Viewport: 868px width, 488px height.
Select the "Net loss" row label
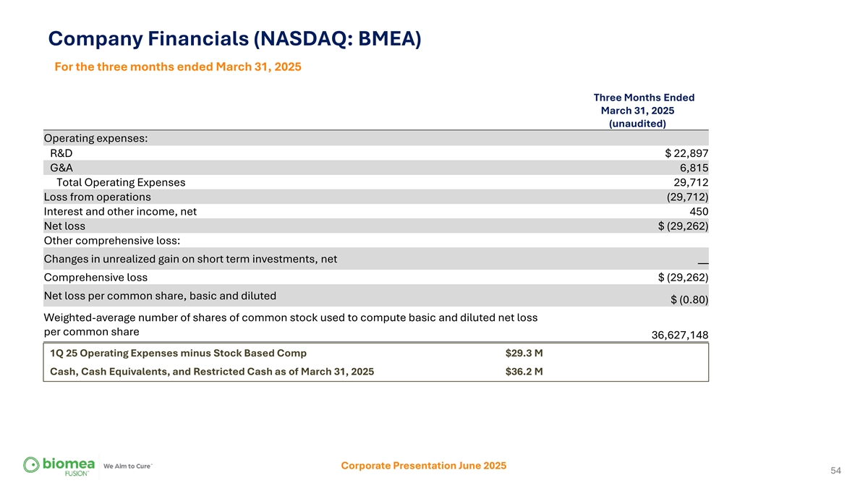point(64,226)
